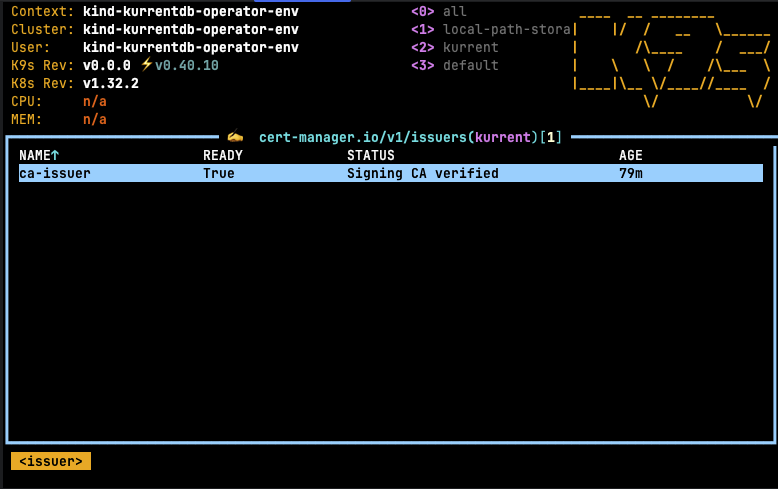Sort by the STATUS column header

click(371, 155)
